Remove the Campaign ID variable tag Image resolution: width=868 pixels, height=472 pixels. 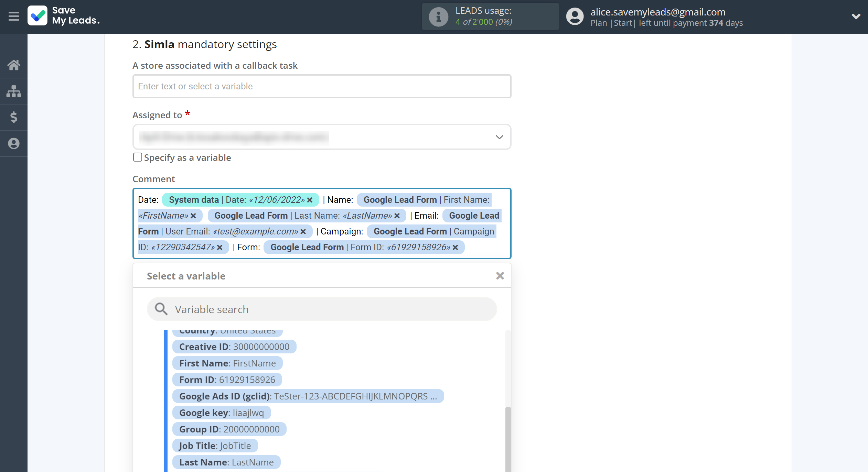220,248
